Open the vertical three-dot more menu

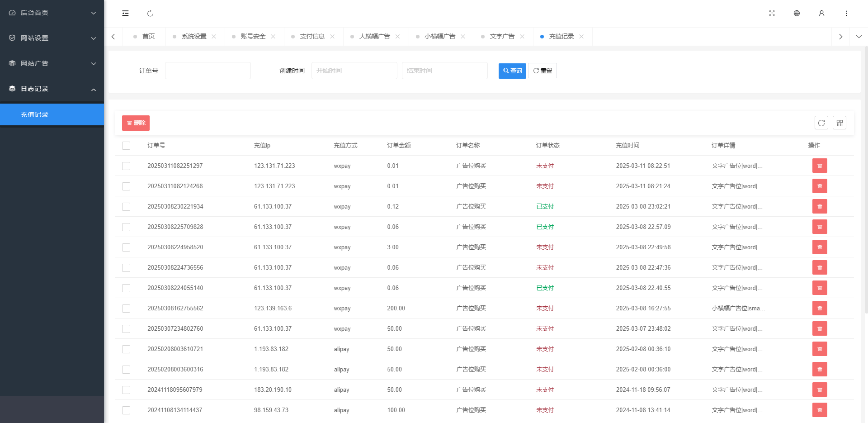coord(846,14)
